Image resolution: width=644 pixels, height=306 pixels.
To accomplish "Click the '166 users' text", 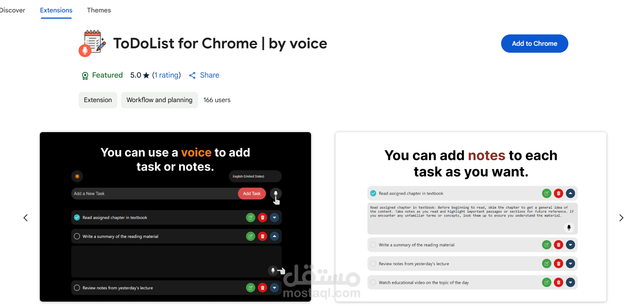I will (x=217, y=100).
